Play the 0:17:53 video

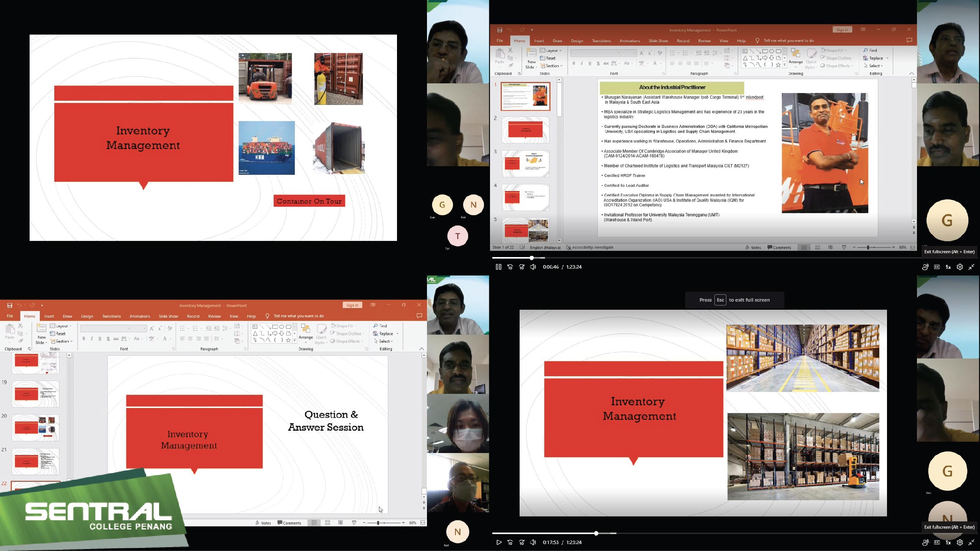[x=498, y=543]
